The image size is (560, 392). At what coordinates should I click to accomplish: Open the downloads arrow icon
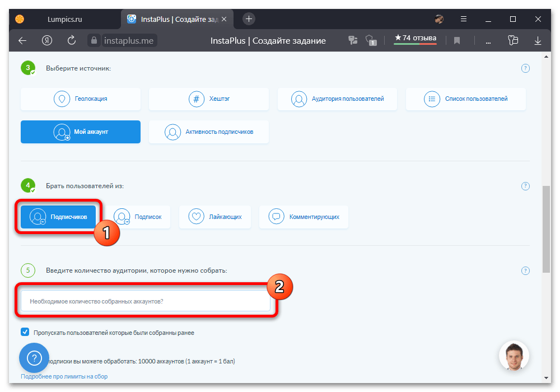[538, 40]
